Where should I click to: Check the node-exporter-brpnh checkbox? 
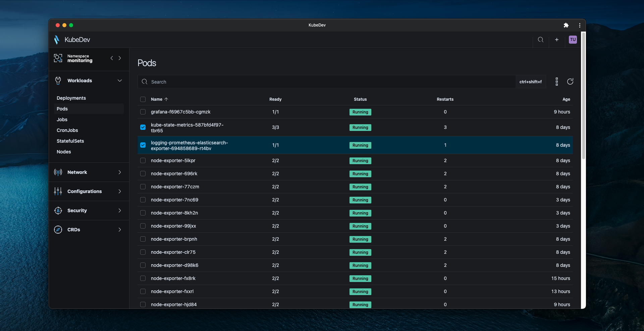[x=143, y=239]
